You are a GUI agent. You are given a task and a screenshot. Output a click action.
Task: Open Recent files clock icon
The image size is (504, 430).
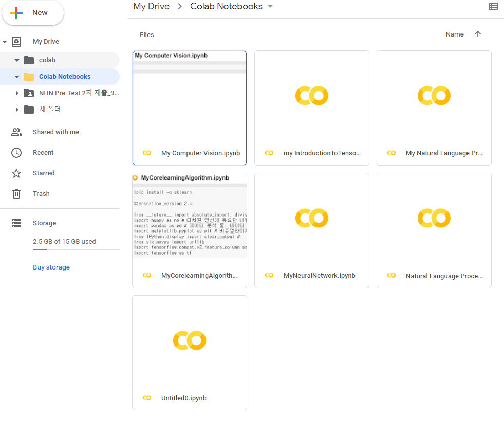(16, 153)
